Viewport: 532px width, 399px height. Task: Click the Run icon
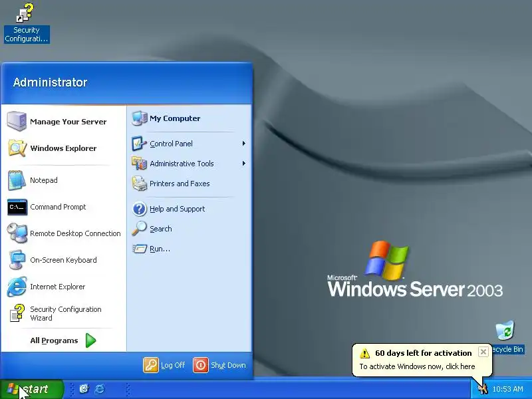(x=140, y=249)
